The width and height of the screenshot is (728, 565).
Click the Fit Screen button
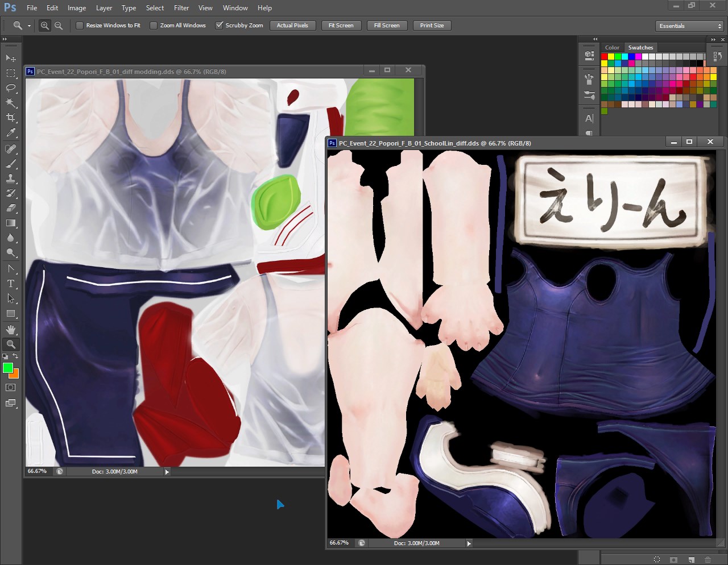point(341,26)
